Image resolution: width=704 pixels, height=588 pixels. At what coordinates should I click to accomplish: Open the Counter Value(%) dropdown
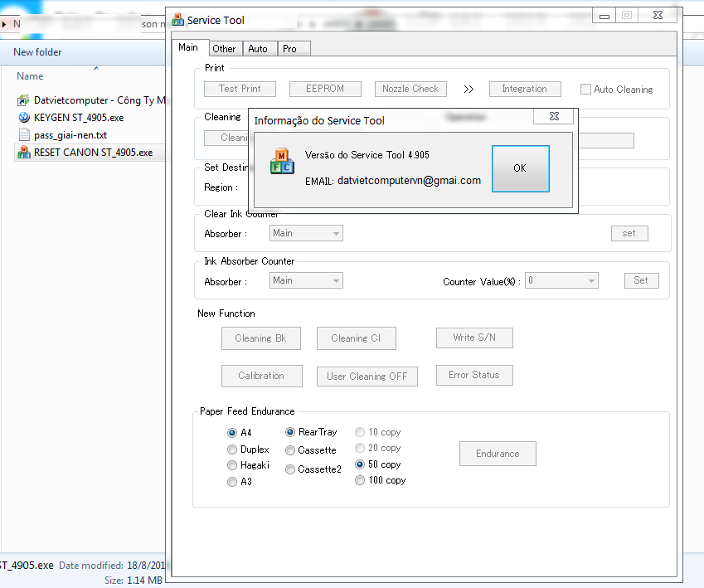pos(561,280)
